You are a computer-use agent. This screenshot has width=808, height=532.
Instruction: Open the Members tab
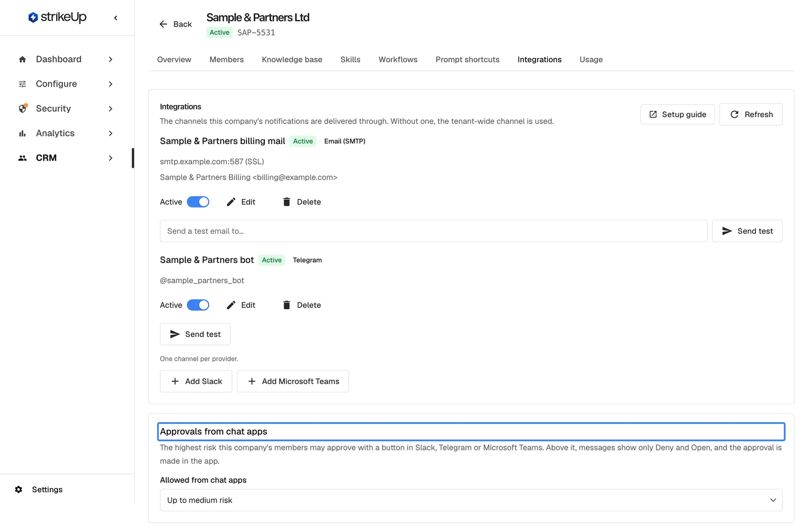point(227,60)
